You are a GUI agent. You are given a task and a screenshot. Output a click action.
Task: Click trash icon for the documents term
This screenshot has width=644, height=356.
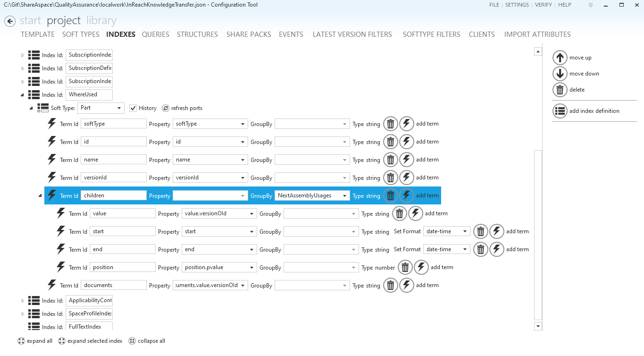[x=390, y=286]
